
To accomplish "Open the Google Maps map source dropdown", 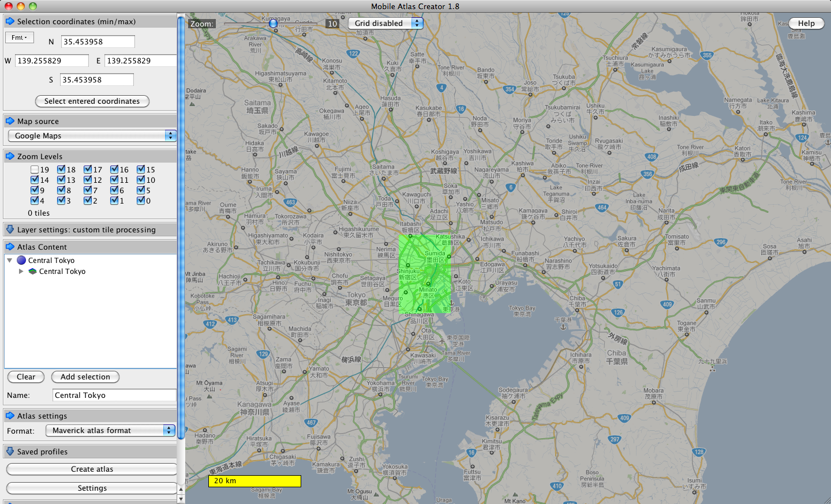I will point(92,136).
